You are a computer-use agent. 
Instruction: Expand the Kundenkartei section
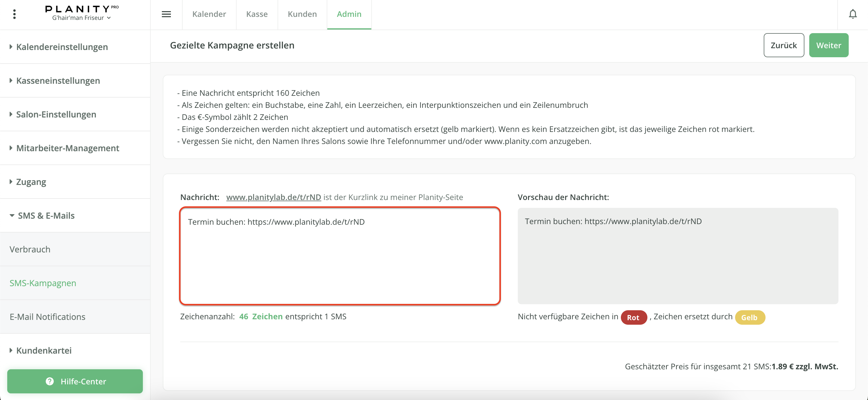point(44,350)
